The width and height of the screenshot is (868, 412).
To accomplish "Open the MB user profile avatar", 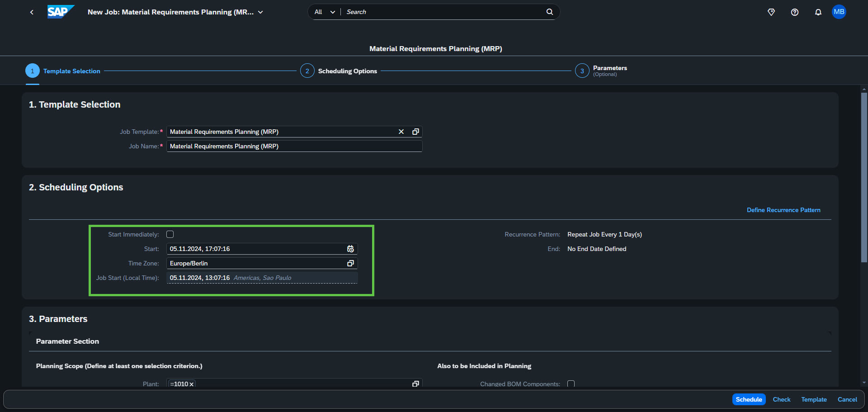I will click(x=839, y=12).
